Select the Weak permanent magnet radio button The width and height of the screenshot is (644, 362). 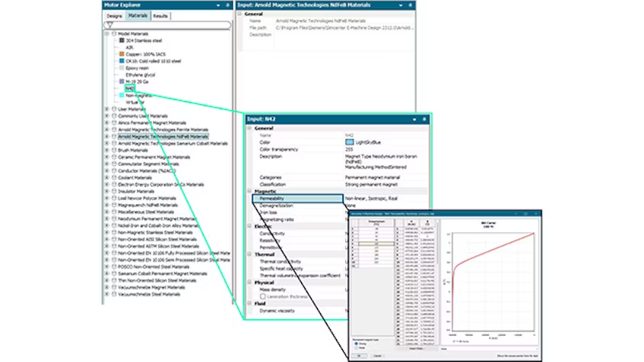356,347
